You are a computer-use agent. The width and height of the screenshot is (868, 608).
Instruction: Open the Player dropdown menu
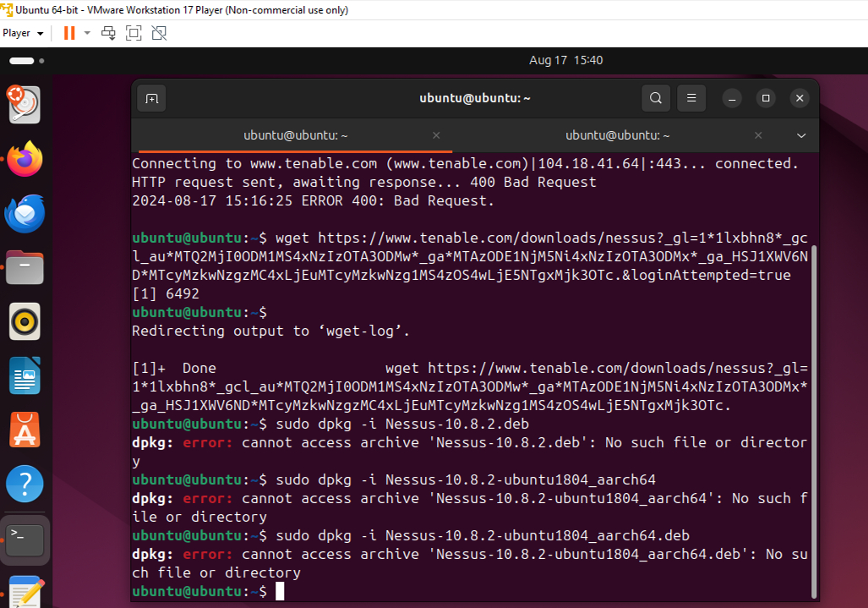(22, 33)
